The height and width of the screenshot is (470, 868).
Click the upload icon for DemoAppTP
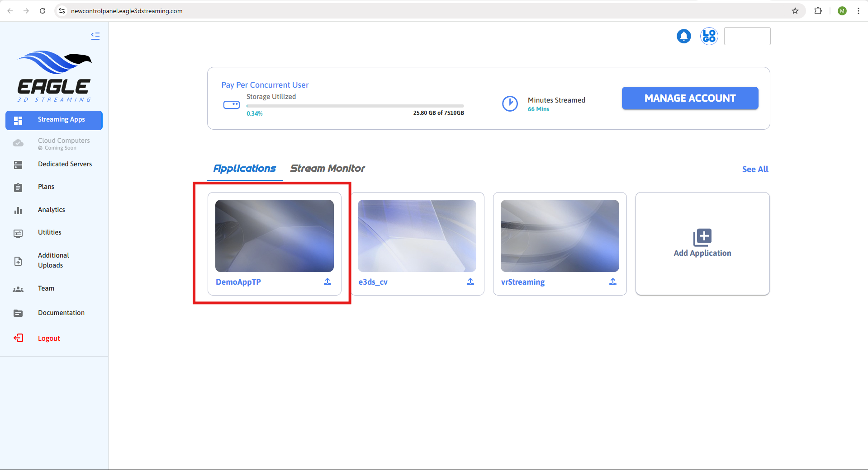pyautogui.click(x=327, y=282)
